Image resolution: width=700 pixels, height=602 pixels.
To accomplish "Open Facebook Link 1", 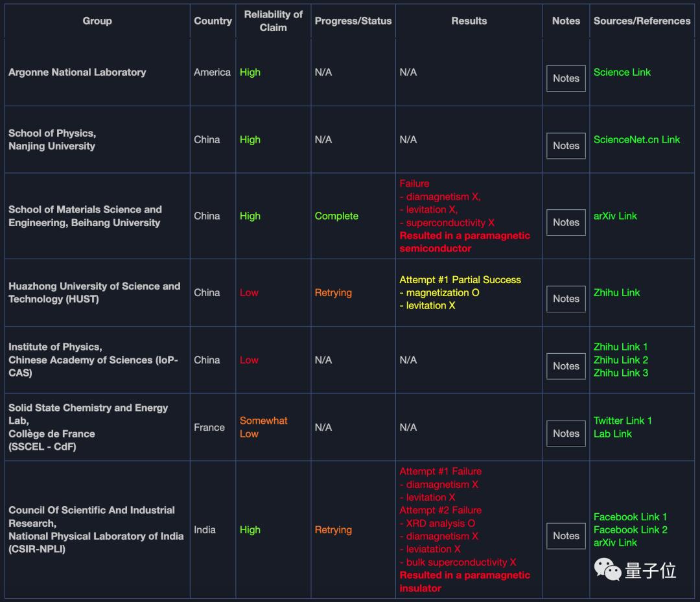I will point(630,517).
